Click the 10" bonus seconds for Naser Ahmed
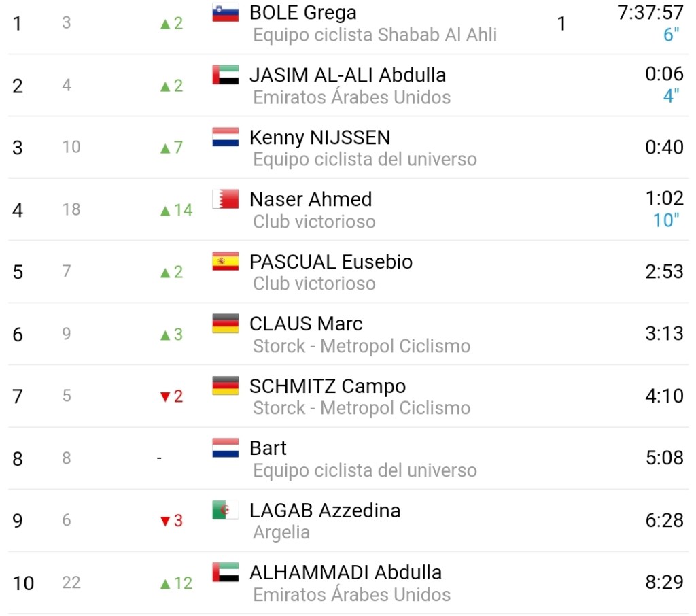The image size is (696, 616). pyautogui.click(x=665, y=220)
